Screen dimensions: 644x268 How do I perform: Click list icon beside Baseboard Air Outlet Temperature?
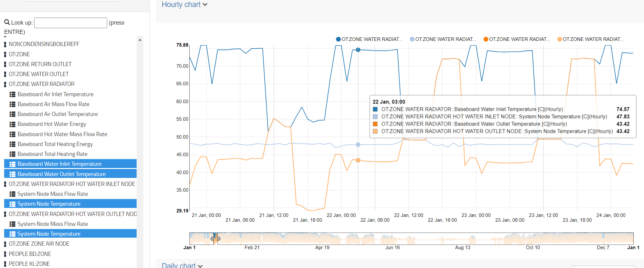pos(12,114)
